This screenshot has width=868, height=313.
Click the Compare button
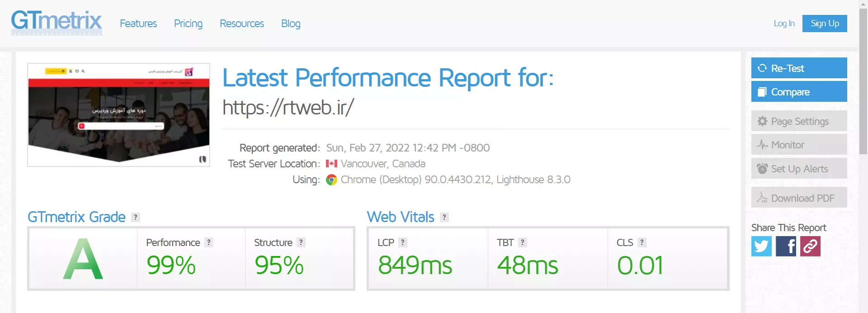[x=799, y=91]
